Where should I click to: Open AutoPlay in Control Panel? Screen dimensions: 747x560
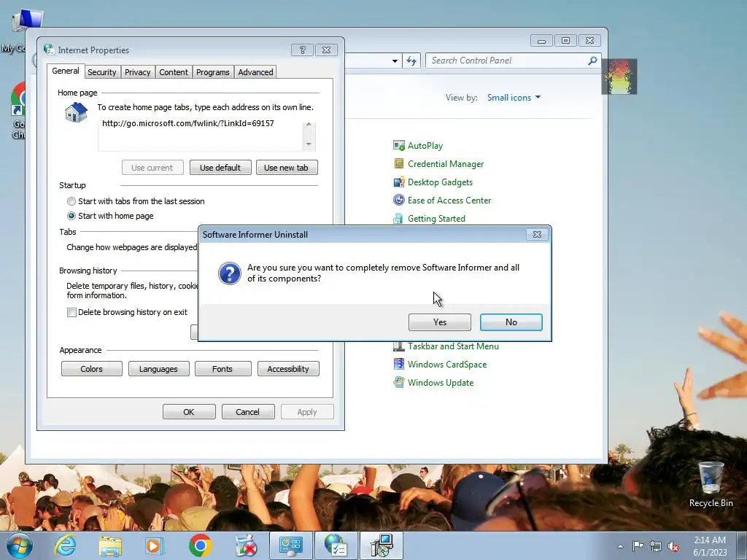point(425,146)
